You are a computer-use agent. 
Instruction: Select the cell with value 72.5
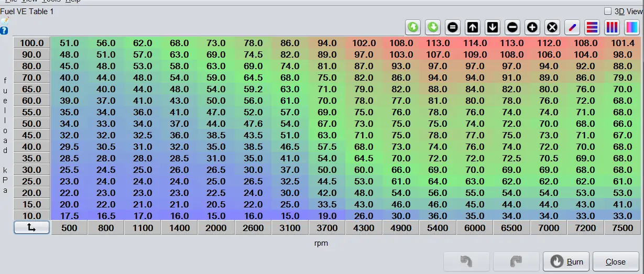click(511, 158)
